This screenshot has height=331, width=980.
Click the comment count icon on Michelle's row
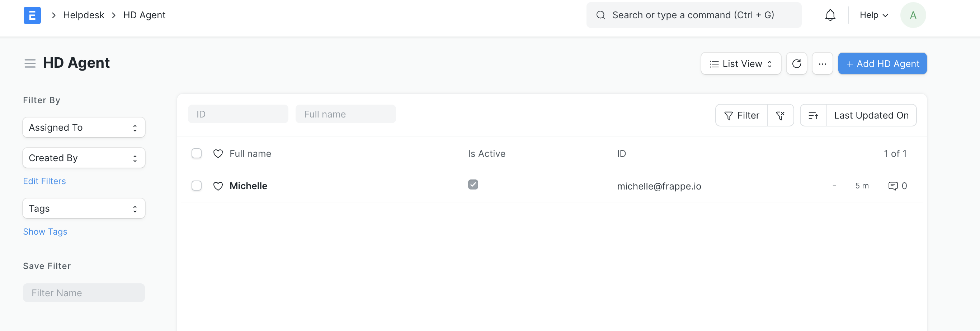click(893, 186)
